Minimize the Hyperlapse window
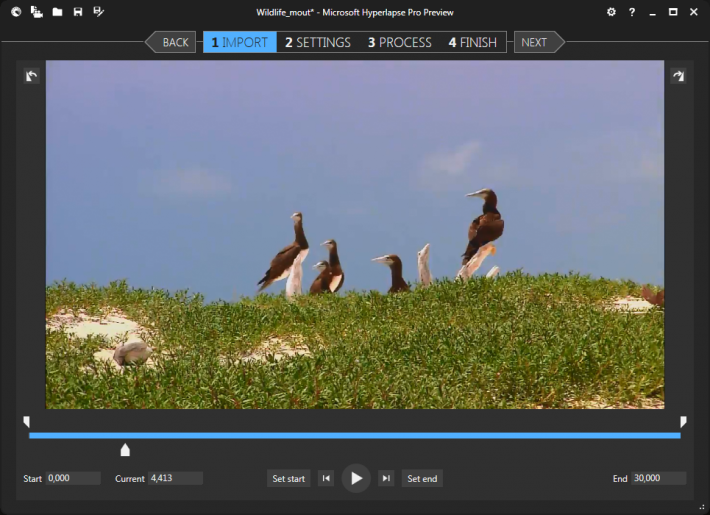 652,12
